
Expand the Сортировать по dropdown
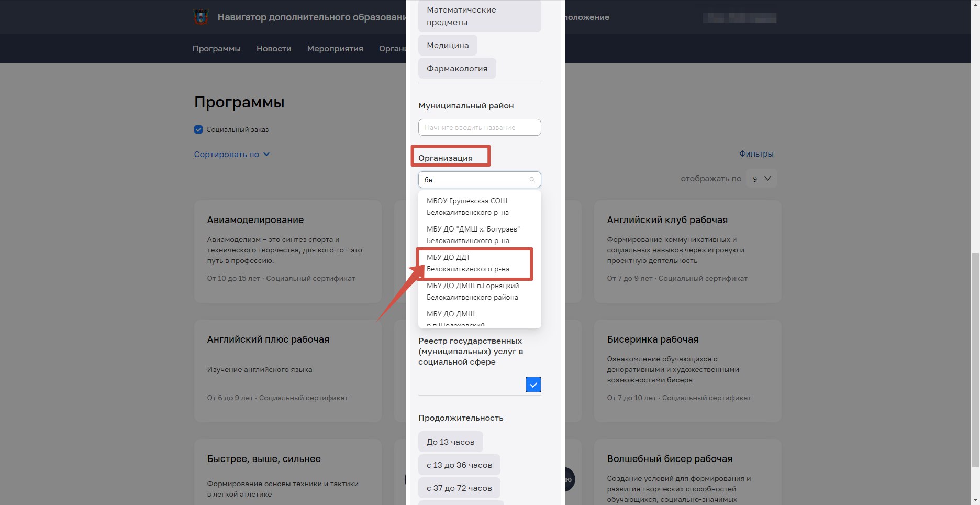[x=231, y=155]
